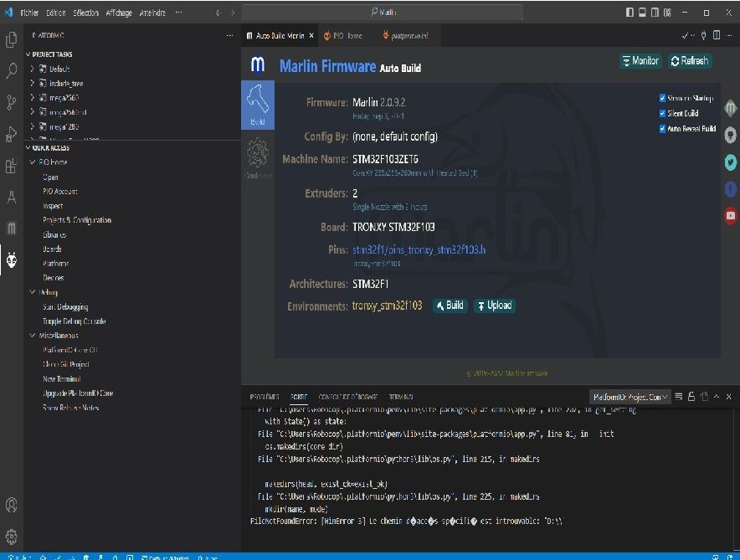Open the Source Control view
This screenshot has height=560, width=740.
(x=12, y=102)
